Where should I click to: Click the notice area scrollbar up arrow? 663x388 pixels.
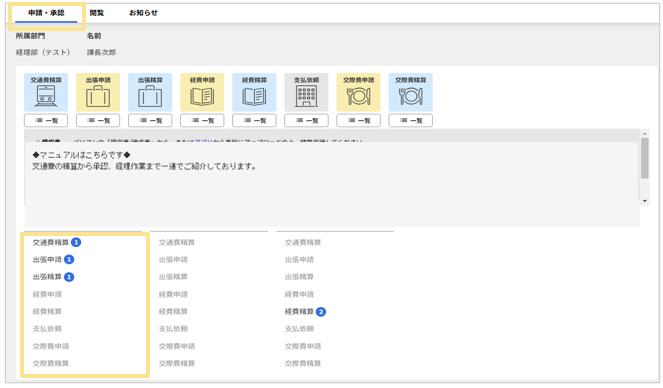click(x=645, y=134)
